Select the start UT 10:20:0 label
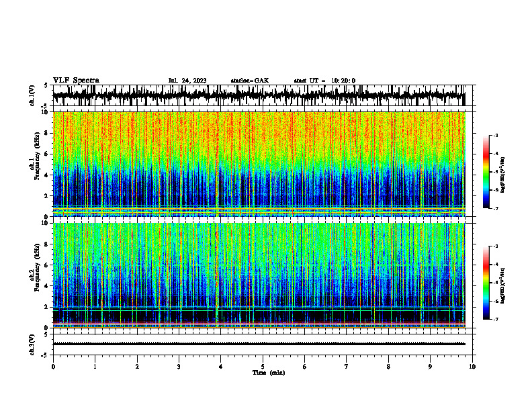 [324, 81]
